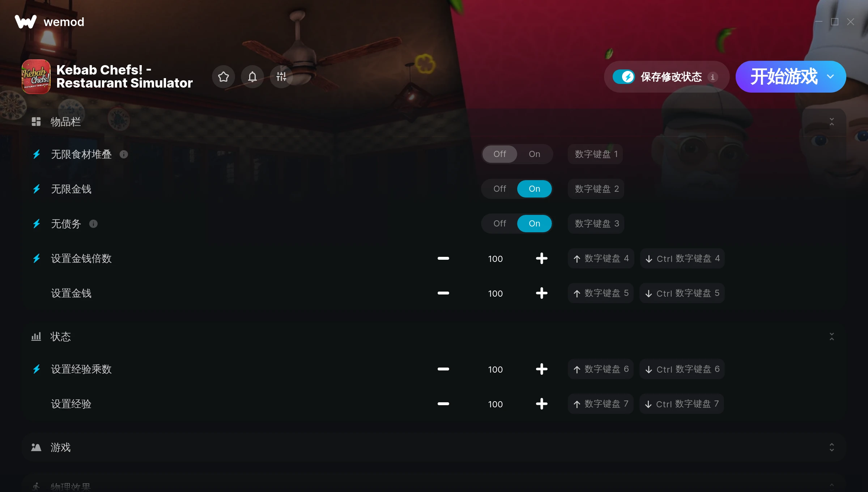Turn on 无限食材堆叠 toggle
Viewport: 868px width, 492px height.
click(534, 154)
